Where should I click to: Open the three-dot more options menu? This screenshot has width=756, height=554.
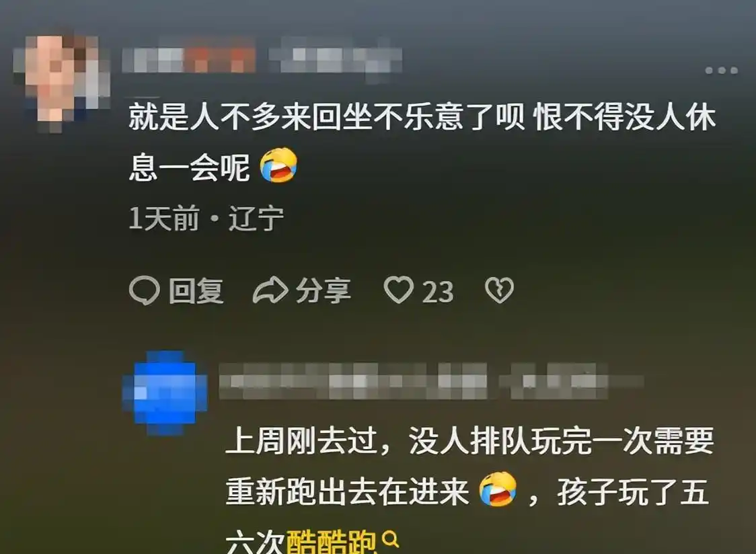tap(721, 71)
